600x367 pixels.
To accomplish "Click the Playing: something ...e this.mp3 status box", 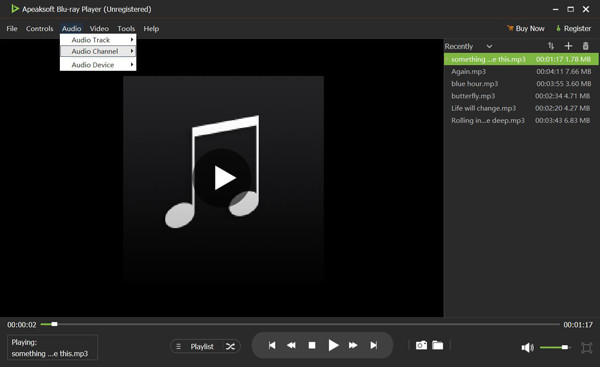I will (52, 347).
